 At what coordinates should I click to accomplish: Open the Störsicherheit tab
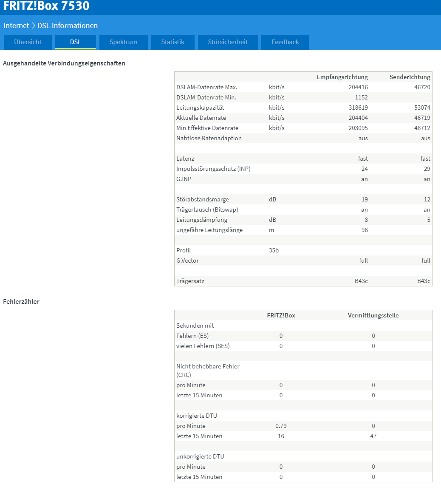point(228,42)
